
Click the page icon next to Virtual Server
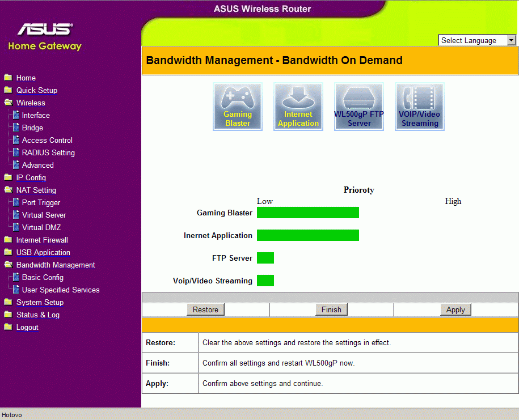16,215
